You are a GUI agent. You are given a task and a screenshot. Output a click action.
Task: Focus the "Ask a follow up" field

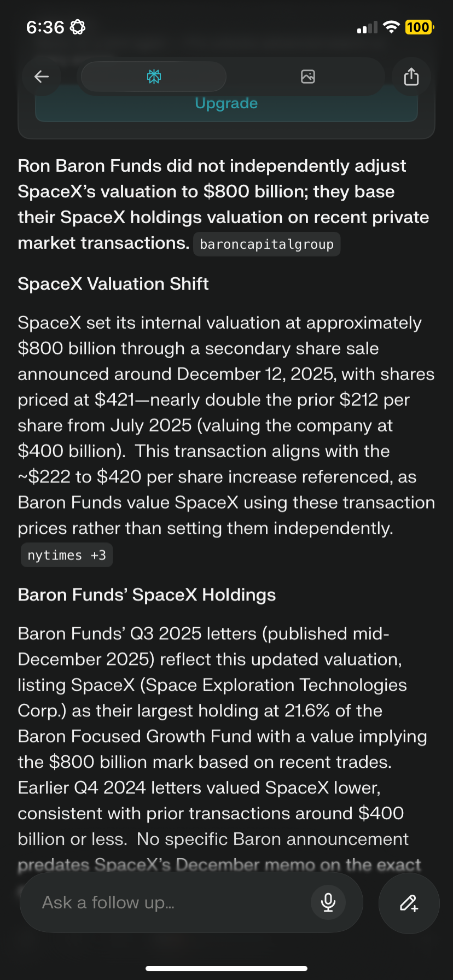(x=164, y=902)
